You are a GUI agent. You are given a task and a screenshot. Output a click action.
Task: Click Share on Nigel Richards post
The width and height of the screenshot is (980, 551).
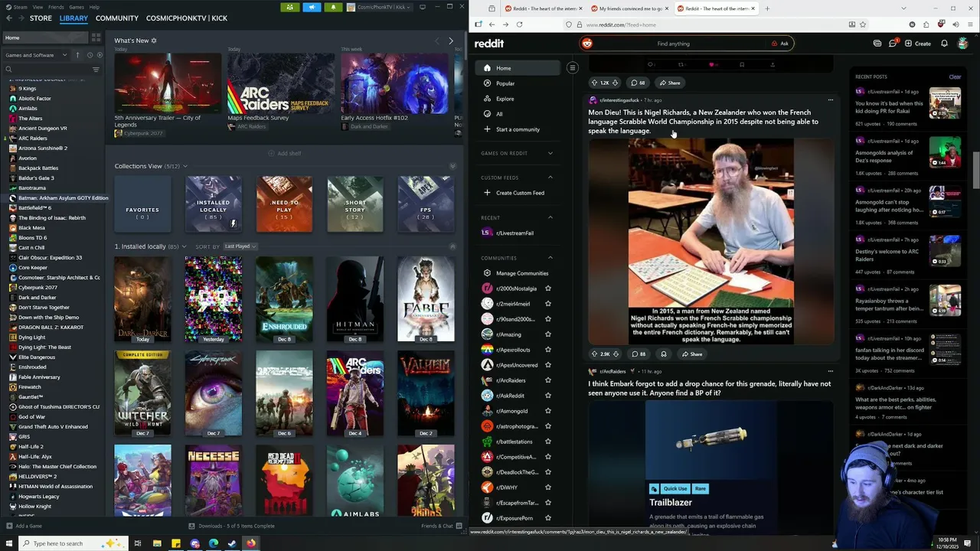click(x=692, y=354)
